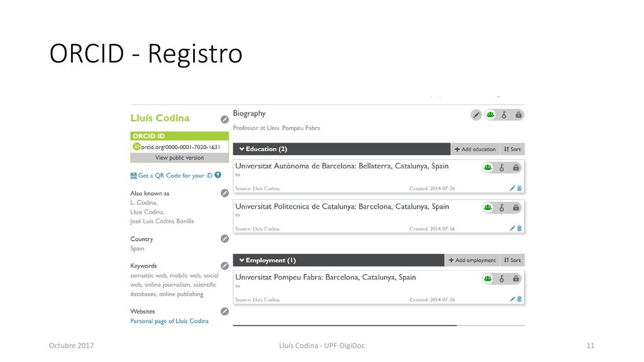Edit Universitat Autònoma de Barcelona entry
644x362 pixels.
point(512,189)
